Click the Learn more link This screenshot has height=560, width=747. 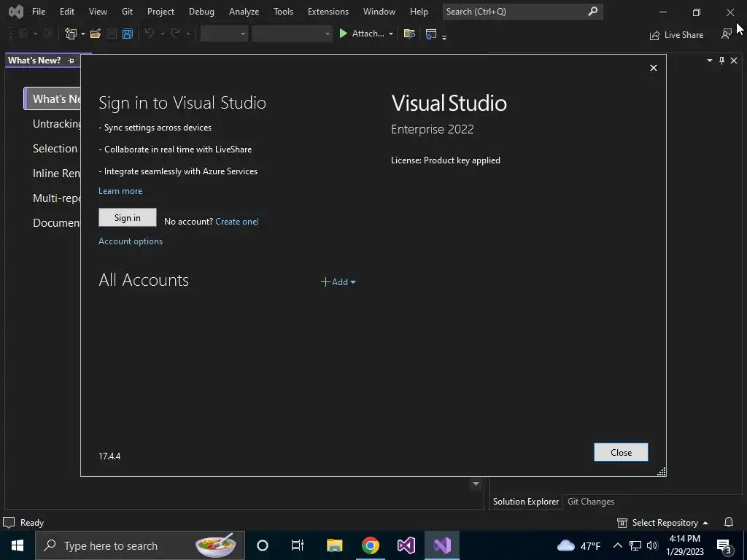(x=120, y=191)
